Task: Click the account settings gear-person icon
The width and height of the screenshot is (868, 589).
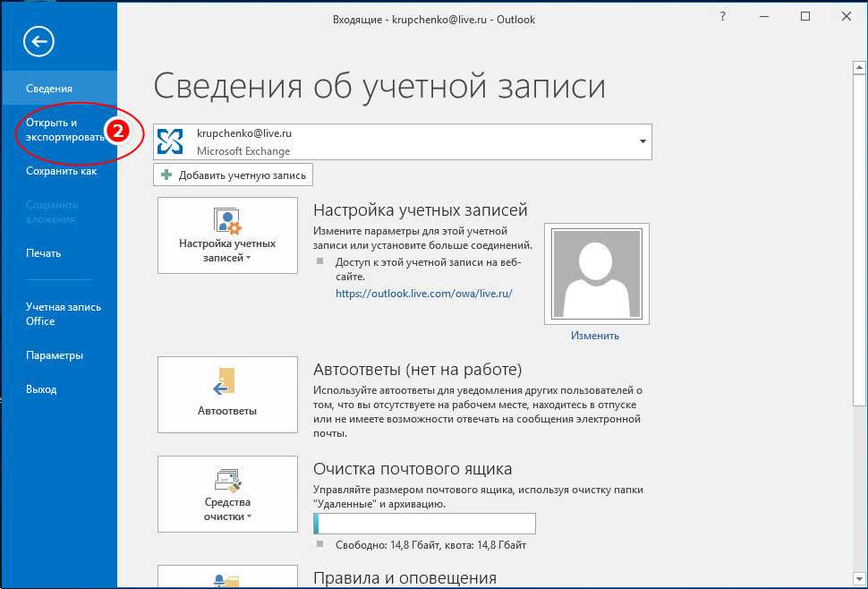Action: (226, 221)
